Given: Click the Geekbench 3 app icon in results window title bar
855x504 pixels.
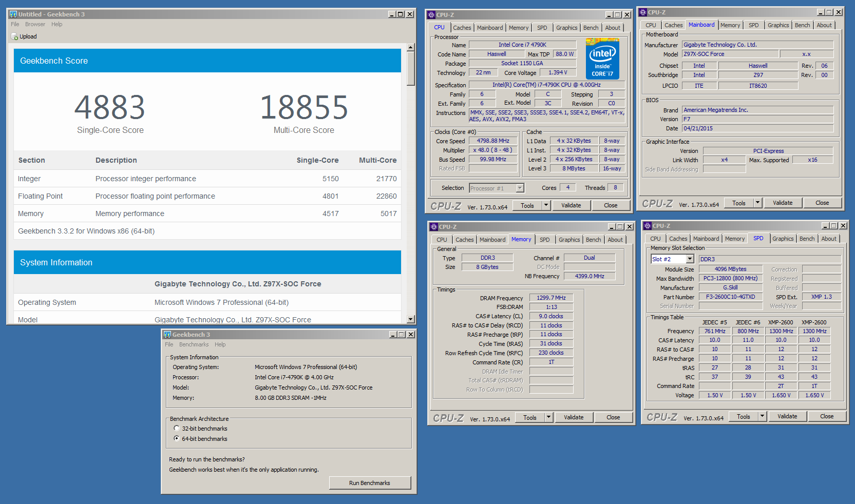Looking at the screenshot, I should (13, 14).
